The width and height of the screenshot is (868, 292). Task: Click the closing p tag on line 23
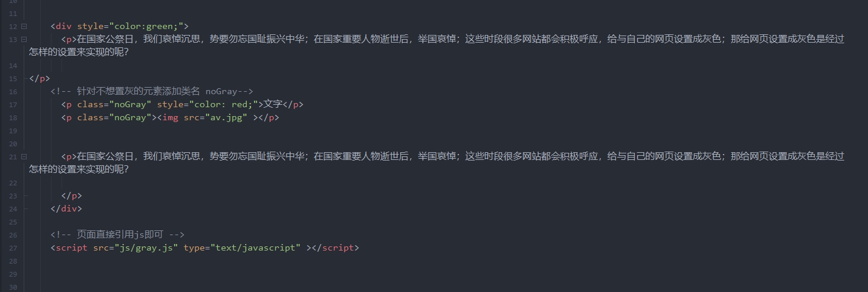[x=72, y=195]
